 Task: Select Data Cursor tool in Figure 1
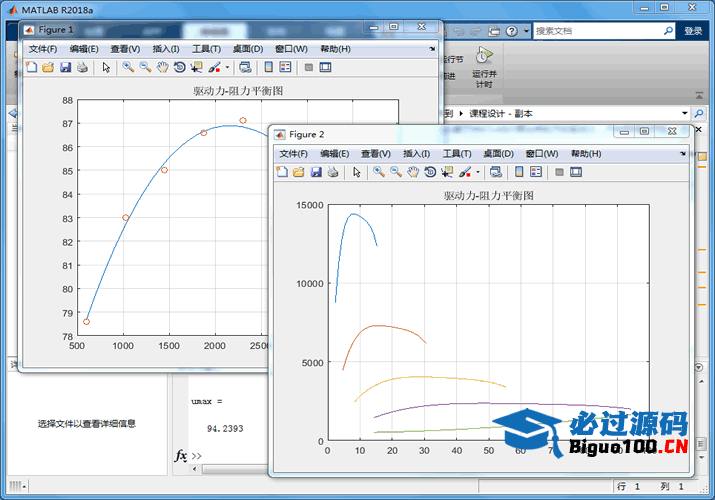click(197, 67)
